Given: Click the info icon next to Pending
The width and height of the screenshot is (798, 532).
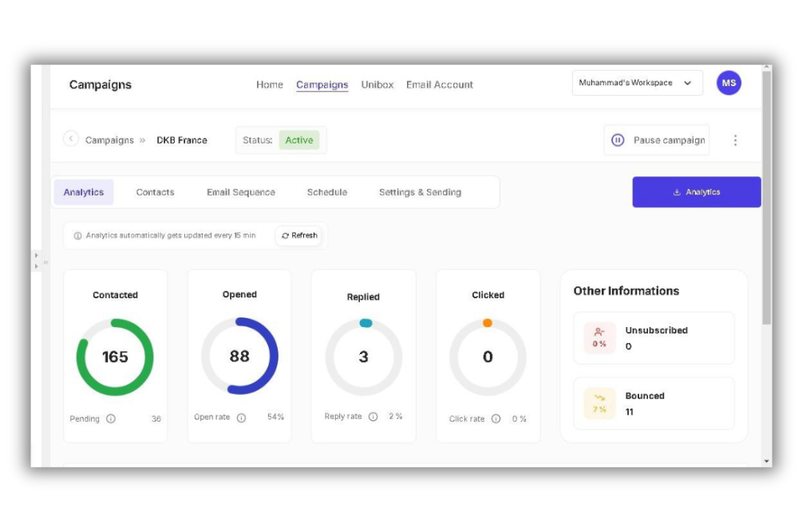Looking at the screenshot, I should [111, 419].
